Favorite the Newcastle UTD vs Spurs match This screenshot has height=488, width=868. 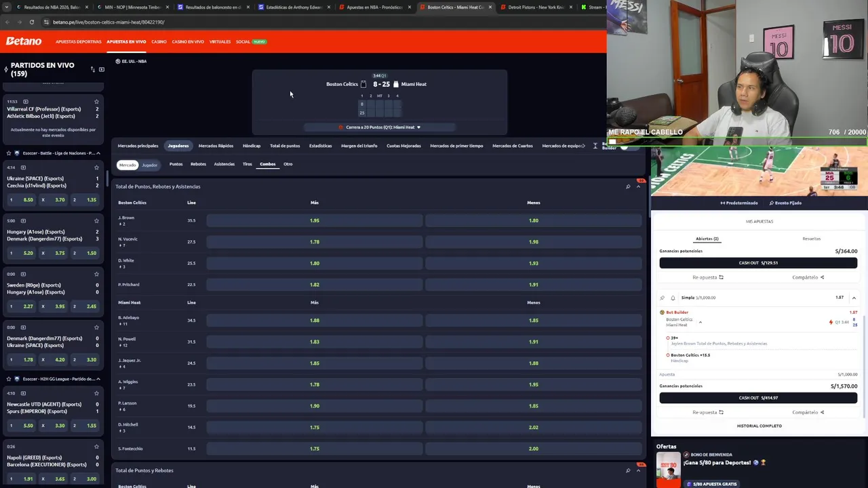coord(96,393)
